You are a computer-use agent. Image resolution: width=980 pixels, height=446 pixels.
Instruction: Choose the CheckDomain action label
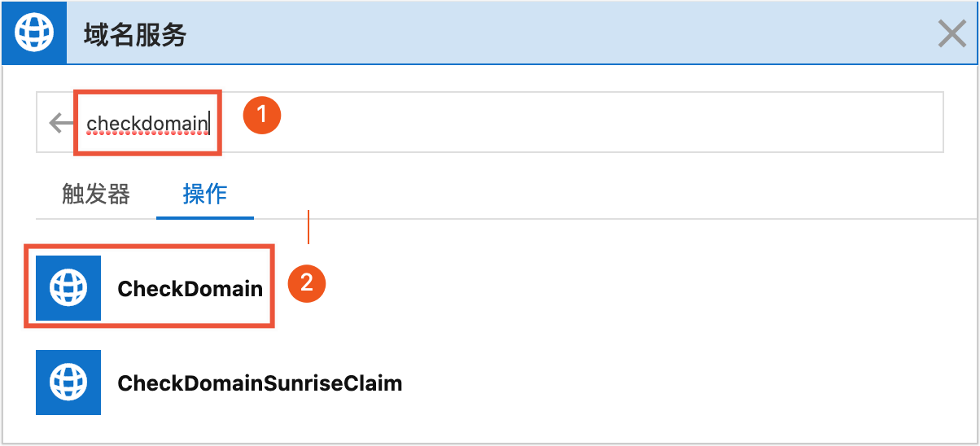coord(190,288)
